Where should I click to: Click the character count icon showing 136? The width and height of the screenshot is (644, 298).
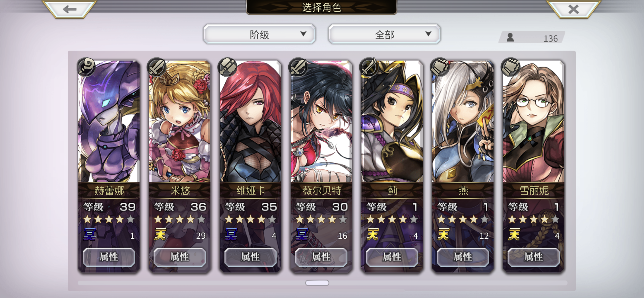coord(510,38)
